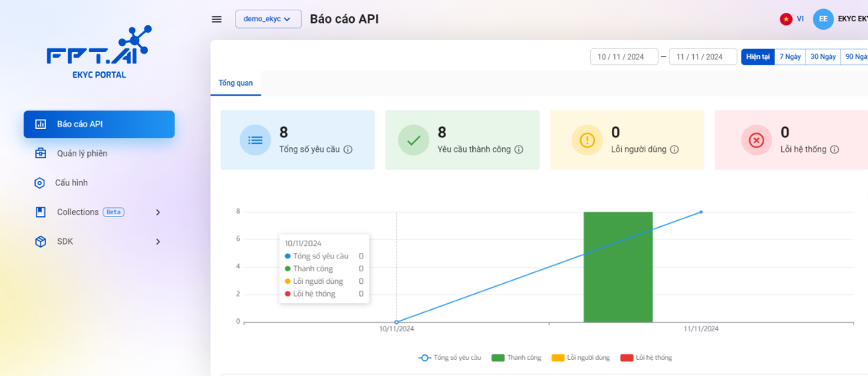Viewport: 868px width, 376px height.
Task: Expand the SDK sidebar section
Action: (x=158, y=241)
